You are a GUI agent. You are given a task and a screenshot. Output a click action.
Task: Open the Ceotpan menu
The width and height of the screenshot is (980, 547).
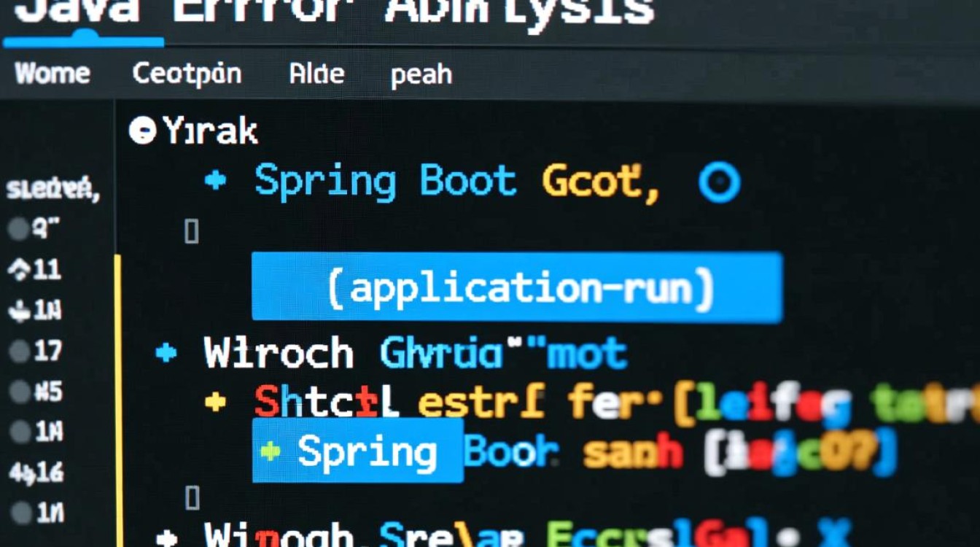pyautogui.click(x=187, y=74)
